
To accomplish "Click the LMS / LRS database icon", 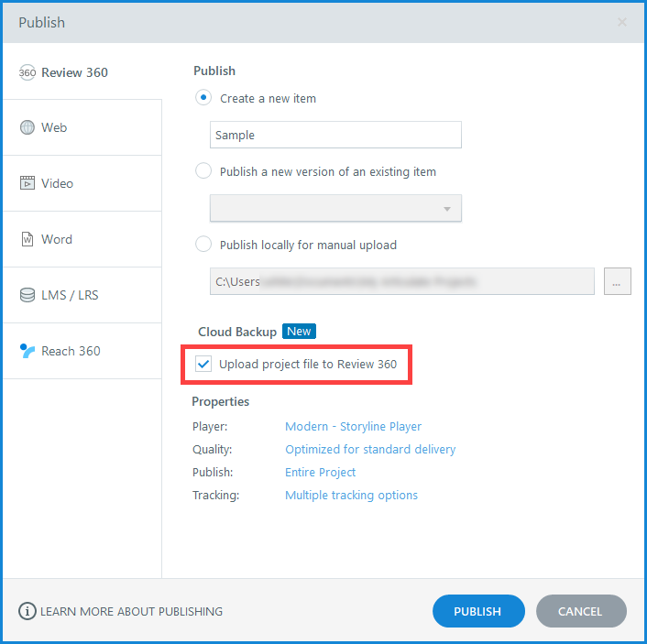I will pos(27,295).
